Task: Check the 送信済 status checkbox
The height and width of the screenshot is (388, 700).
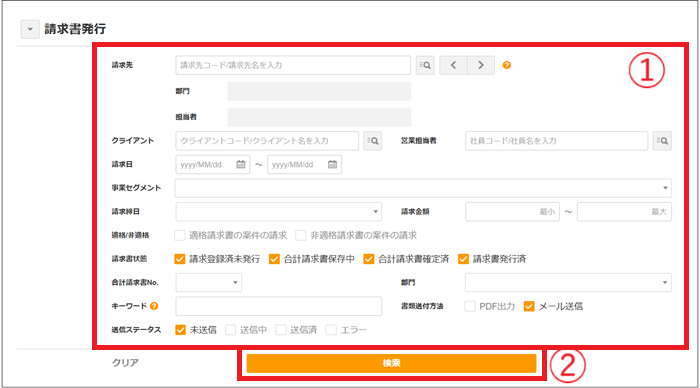Action: point(281,330)
